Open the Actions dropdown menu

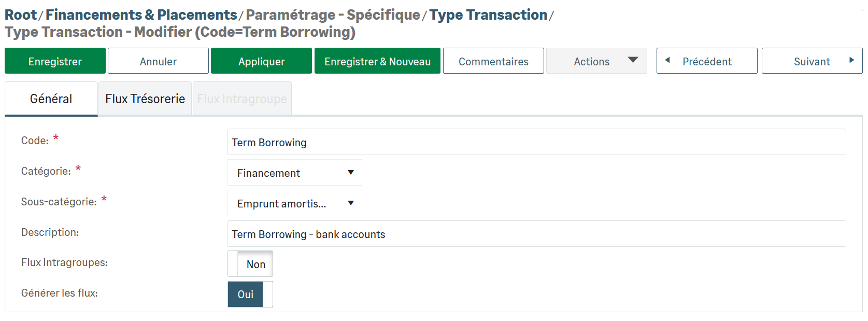[x=596, y=61]
